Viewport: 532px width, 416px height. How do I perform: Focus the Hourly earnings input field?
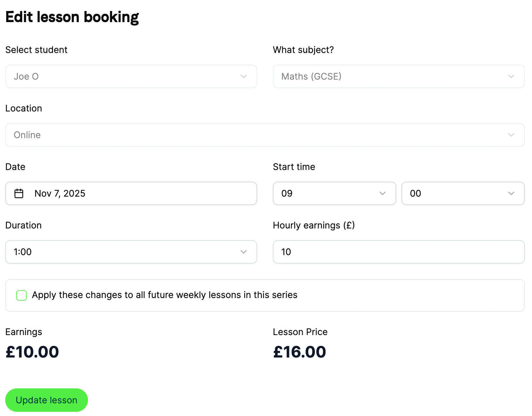399,252
